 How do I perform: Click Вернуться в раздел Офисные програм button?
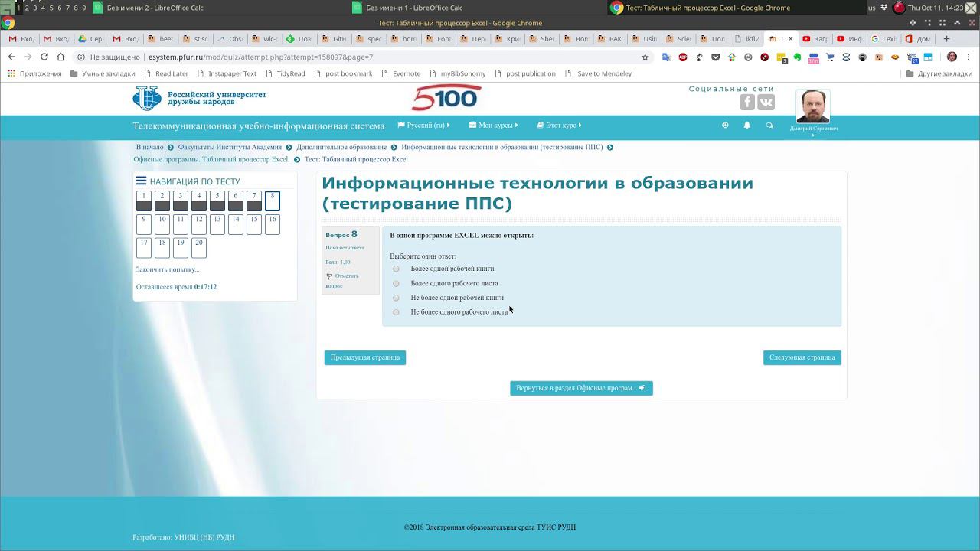pyautogui.click(x=581, y=388)
